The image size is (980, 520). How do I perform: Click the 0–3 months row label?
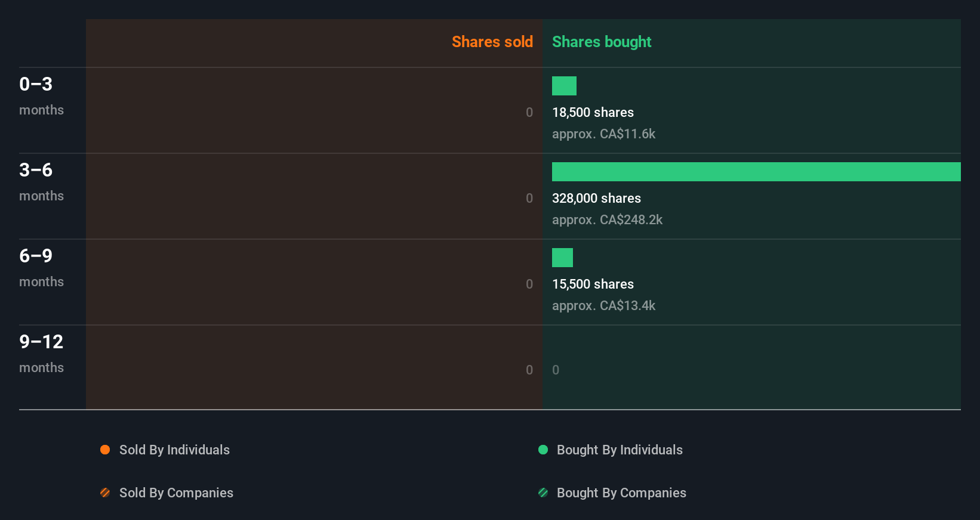(x=41, y=95)
